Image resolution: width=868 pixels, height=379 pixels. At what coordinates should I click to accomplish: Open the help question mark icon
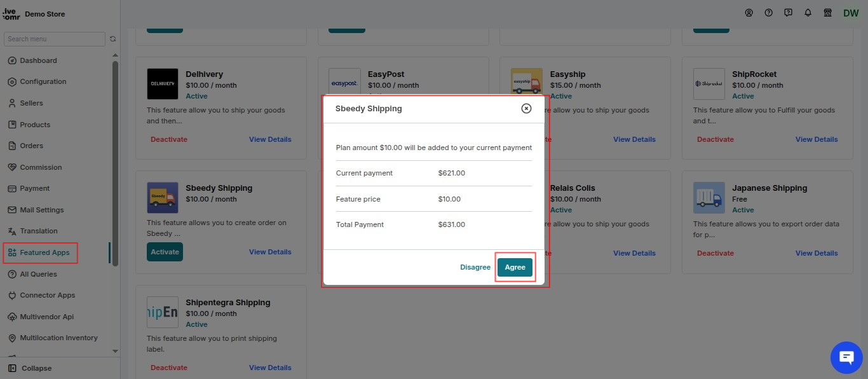768,13
